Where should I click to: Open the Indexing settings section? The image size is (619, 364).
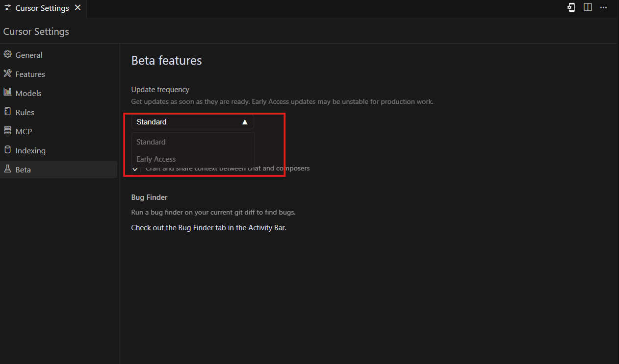click(58, 150)
